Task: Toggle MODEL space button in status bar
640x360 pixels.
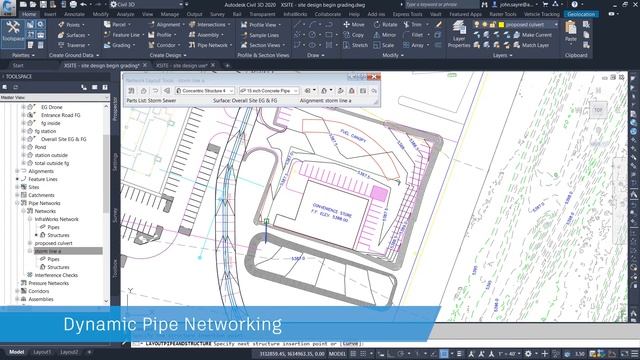Action: click(x=337, y=354)
